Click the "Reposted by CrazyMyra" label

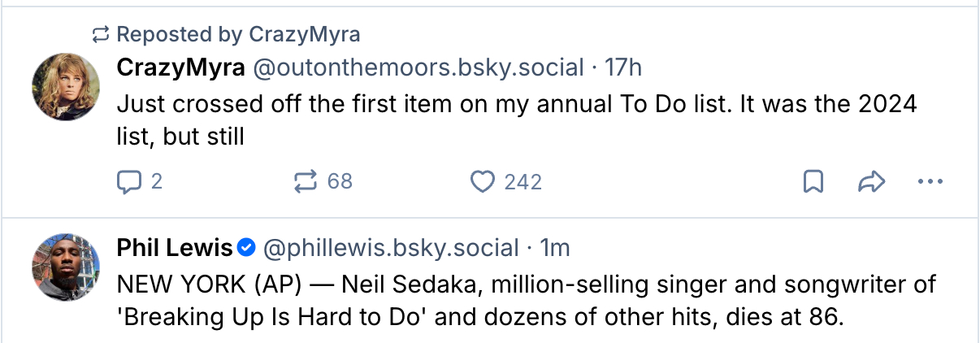coord(238,34)
